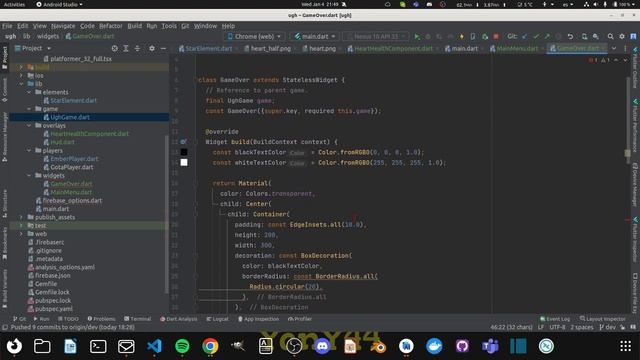Expand the test folder

[x=21, y=225]
